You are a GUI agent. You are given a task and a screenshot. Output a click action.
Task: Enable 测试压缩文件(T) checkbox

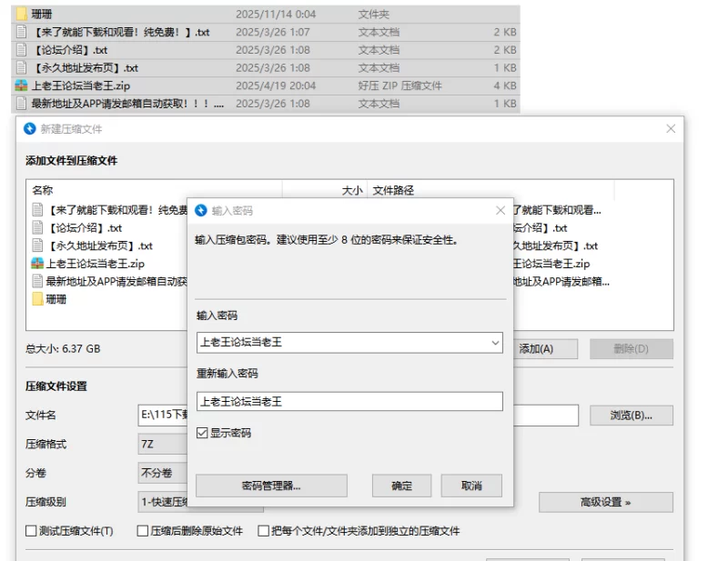point(32,531)
